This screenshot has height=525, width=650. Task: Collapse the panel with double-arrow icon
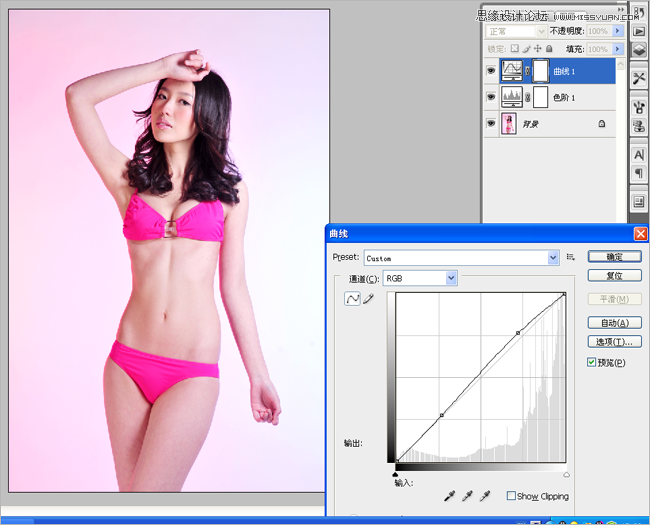pyautogui.click(x=621, y=9)
